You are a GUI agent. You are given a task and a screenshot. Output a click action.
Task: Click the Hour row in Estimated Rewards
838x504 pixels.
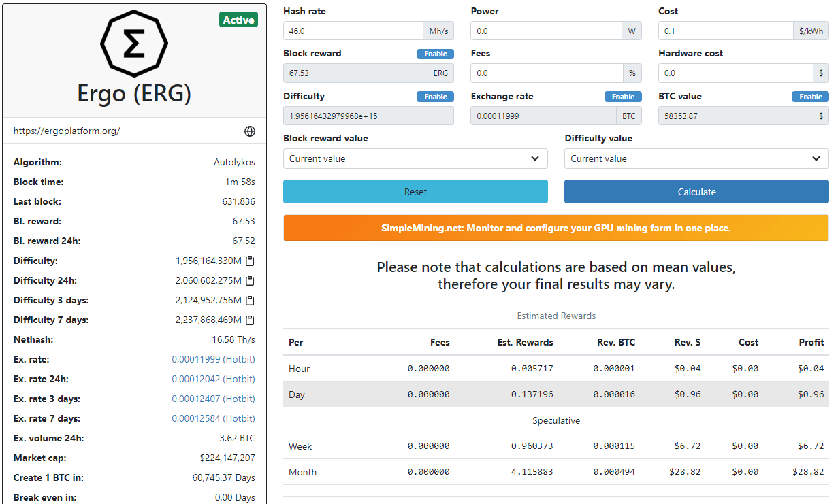coord(556,369)
